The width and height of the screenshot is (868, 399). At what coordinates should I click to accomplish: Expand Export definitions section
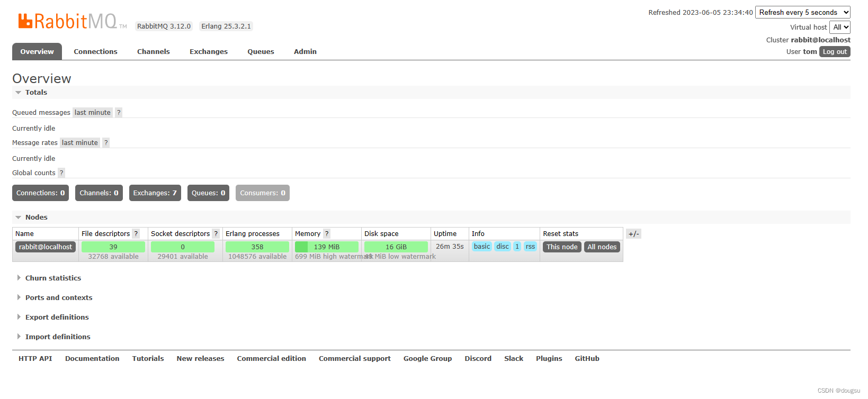point(57,318)
